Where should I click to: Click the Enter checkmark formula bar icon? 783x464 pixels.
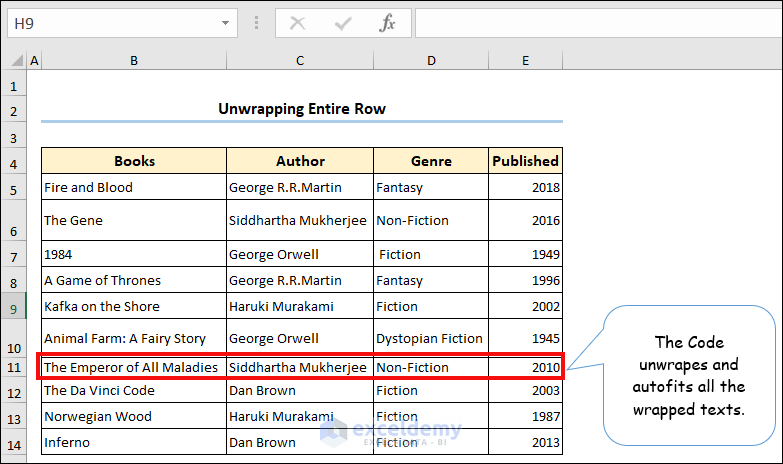343,23
